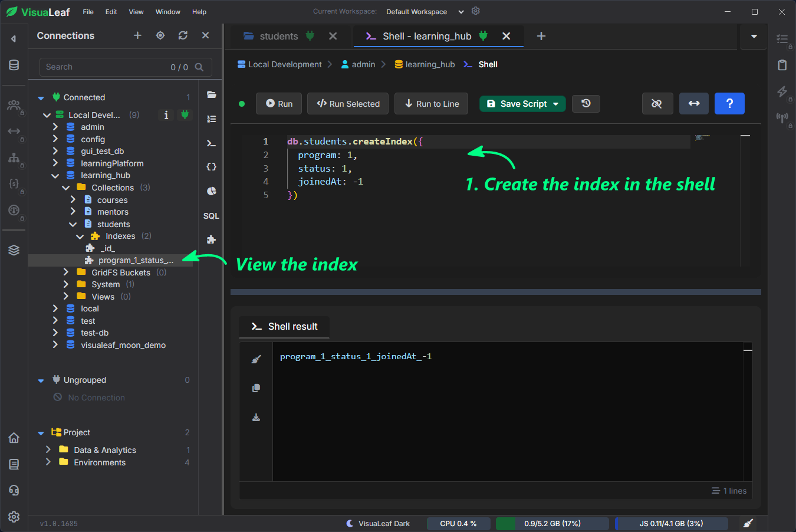Open the stacked layers icon in left rail
Viewport: 796px width, 532px height.
[x=14, y=250]
